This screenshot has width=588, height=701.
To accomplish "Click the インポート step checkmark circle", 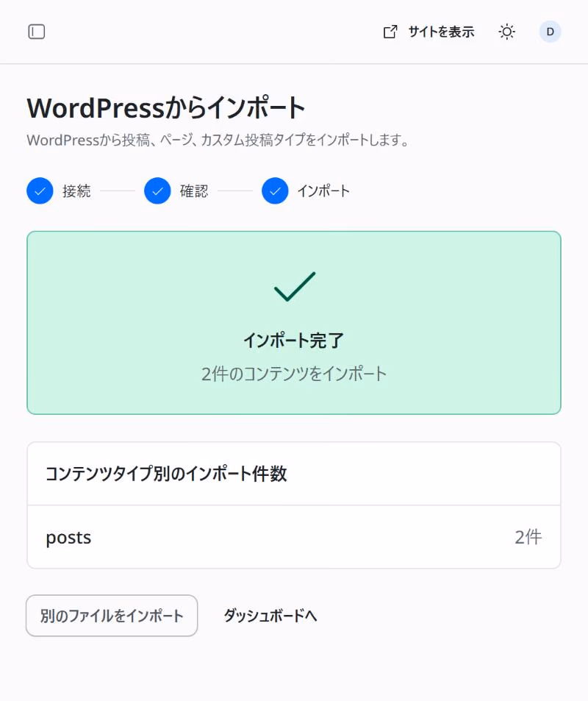I will pos(275,191).
